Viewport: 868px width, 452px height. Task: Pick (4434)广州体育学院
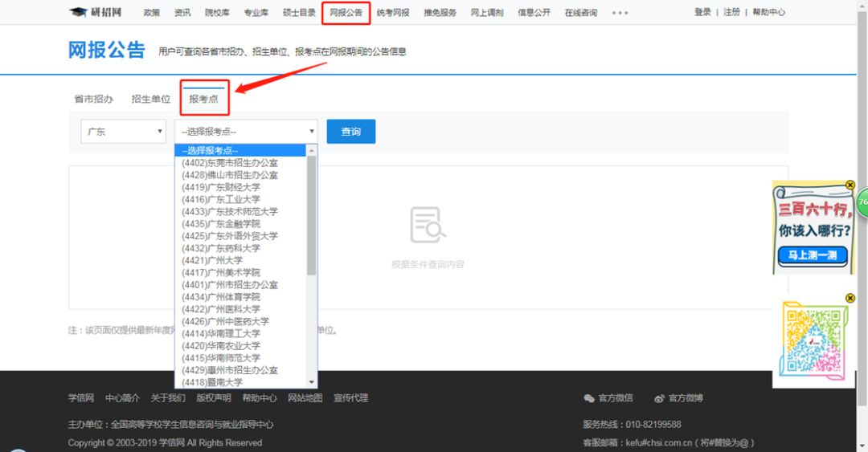click(241, 296)
